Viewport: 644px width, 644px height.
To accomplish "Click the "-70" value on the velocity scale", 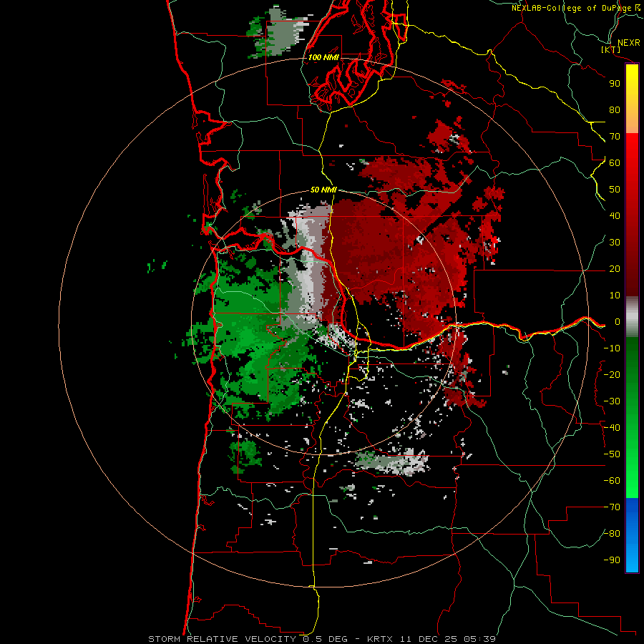I will 612,507.
